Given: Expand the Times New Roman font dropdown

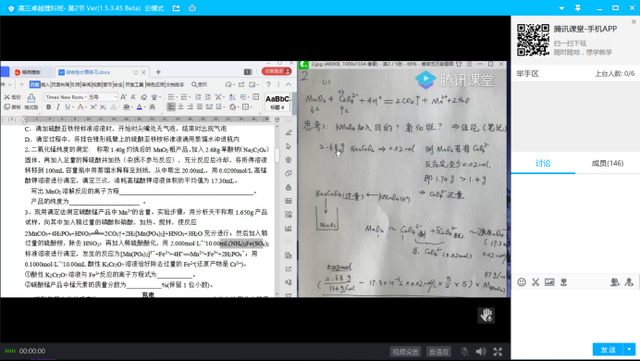Looking at the screenshot, I should pyautogui.click(x=86, y=97).
